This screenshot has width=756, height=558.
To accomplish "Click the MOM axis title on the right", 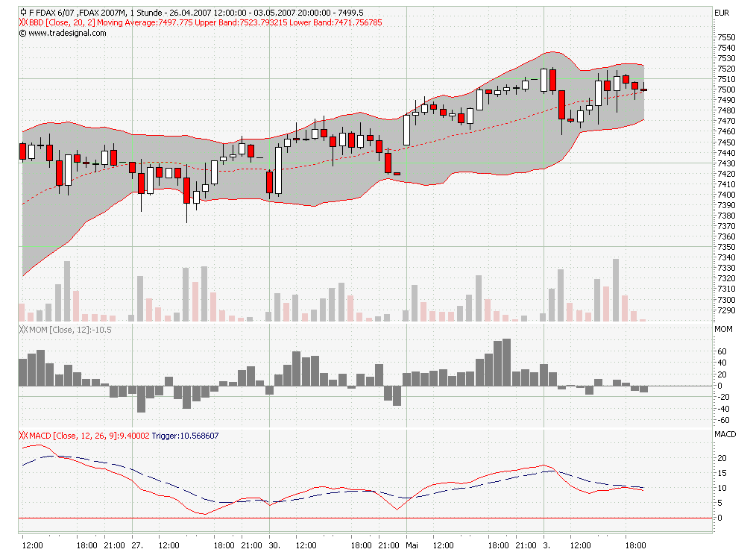I will (x=723, y=329).
